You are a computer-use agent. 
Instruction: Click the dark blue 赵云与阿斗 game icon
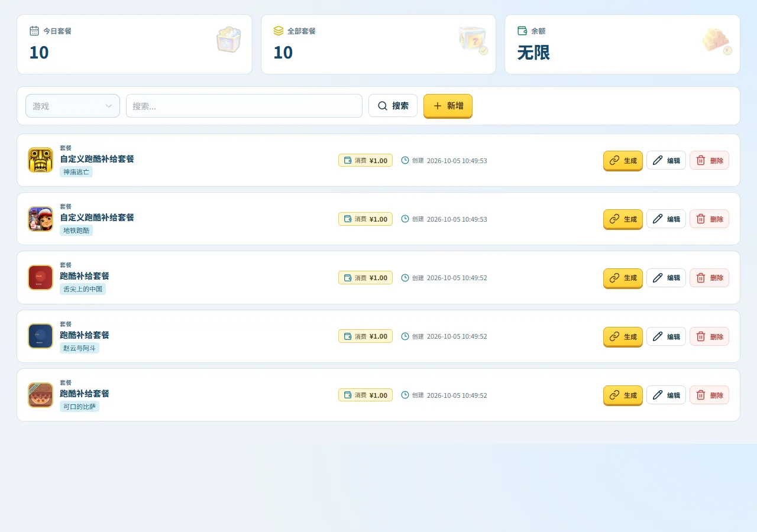click(x=40, y=336)
